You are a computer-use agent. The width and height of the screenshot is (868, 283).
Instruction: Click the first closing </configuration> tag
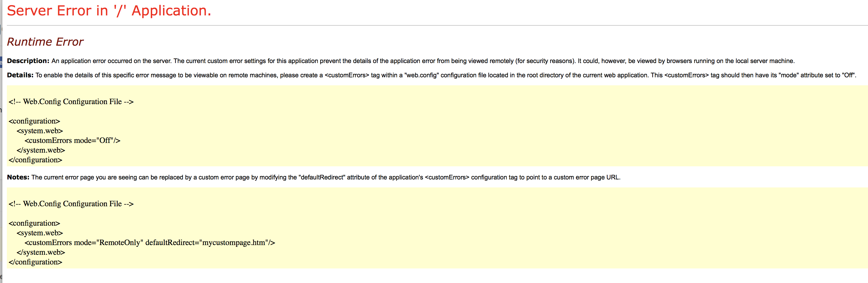tap(35, 160)
